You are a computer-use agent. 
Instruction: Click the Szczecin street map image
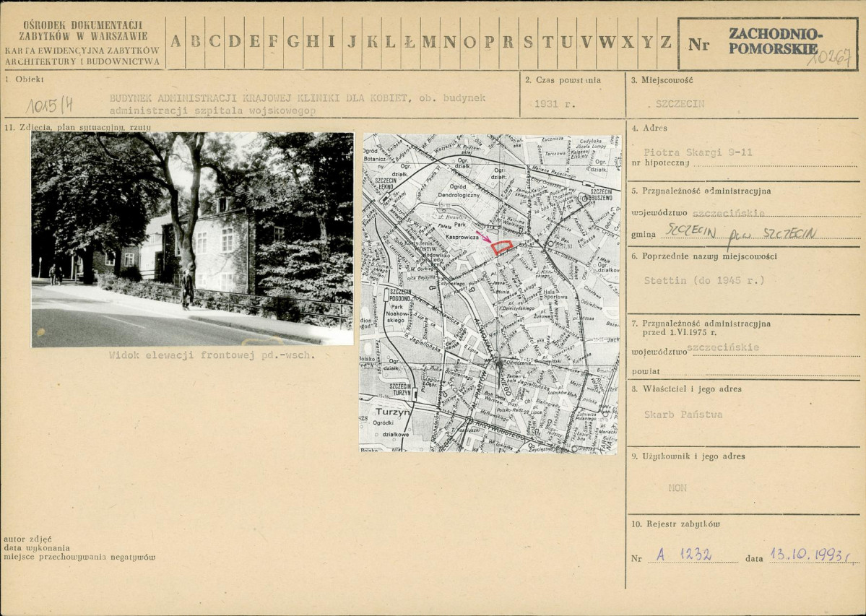(x=489, y=293)
